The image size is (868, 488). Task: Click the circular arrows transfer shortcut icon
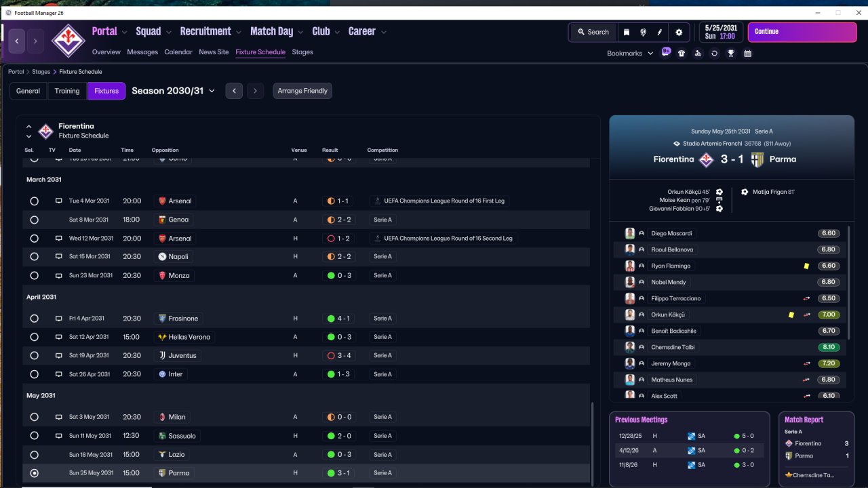pos(714,54)
